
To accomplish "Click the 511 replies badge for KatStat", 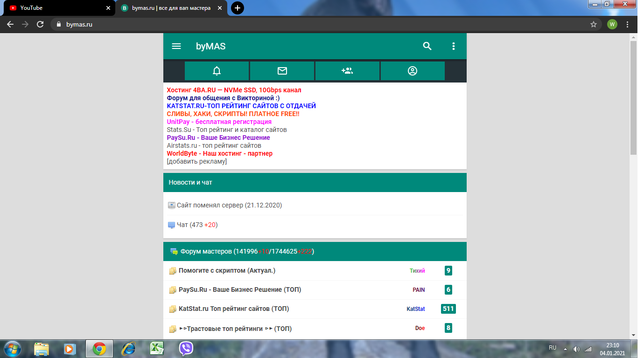I will (448, 309).
